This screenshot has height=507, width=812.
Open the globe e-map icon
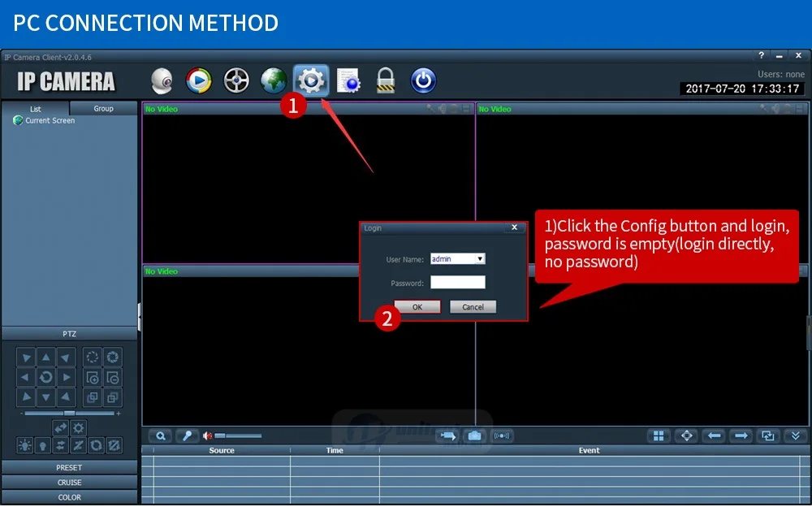coord(274,81)
